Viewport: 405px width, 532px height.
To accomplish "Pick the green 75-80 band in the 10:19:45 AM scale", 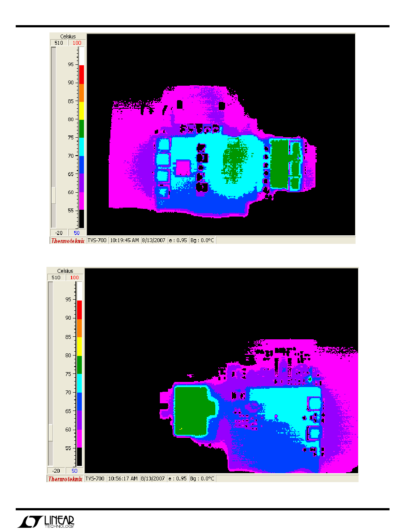I will 81,129.
